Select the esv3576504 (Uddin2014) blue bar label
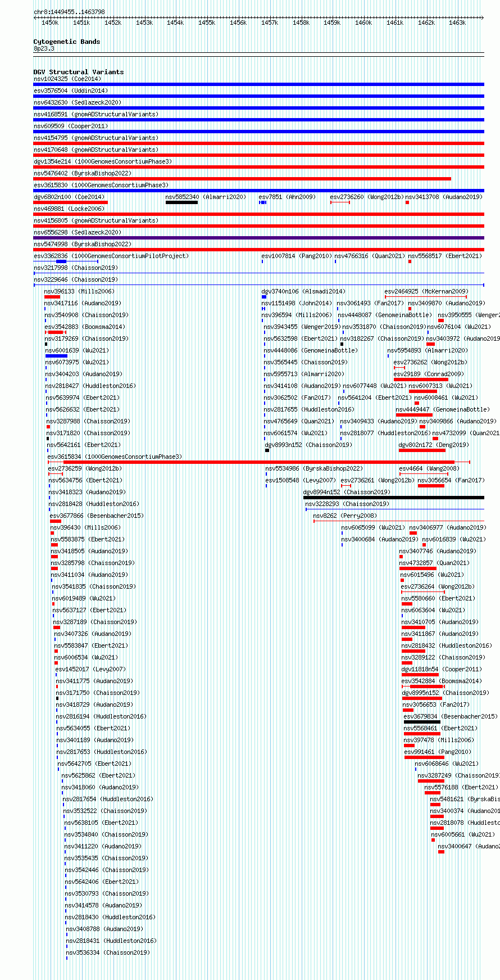The height and width of the screenshot is (980, 500). click(x=71, y=91)
